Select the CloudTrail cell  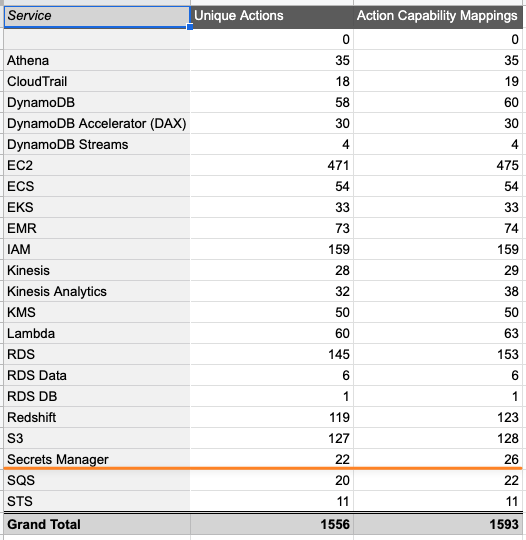[97, 82]
